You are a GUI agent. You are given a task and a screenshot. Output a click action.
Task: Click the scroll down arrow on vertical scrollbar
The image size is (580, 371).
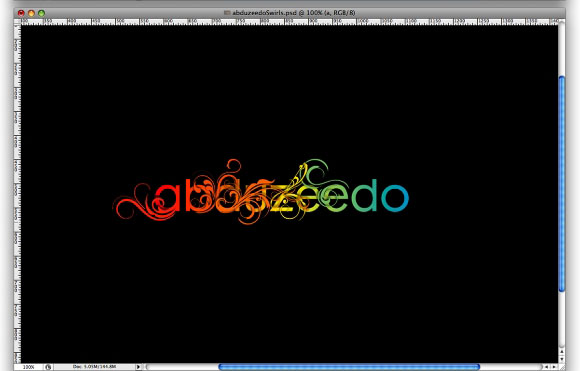tap(562, 359)
